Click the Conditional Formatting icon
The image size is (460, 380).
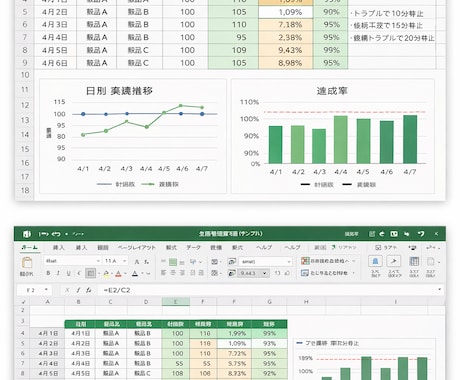point(305,261)
